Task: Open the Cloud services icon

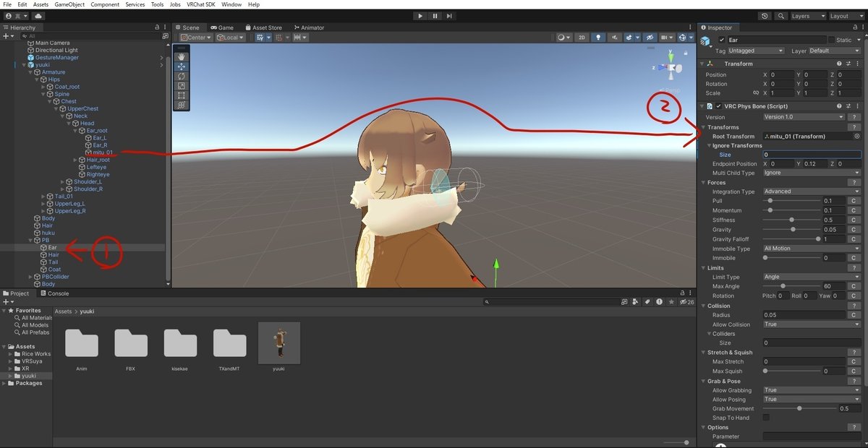Action: pyautogui.click(x=38, y=16)
